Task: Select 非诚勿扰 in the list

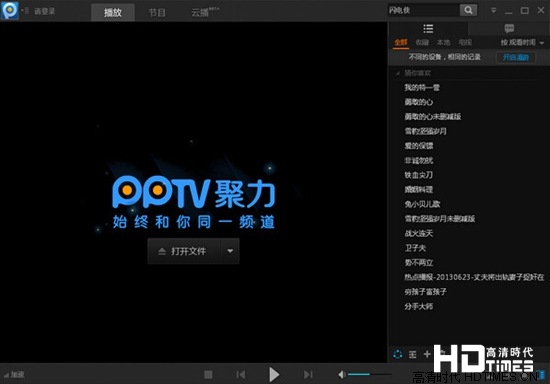Action: (x=418, y=161)
